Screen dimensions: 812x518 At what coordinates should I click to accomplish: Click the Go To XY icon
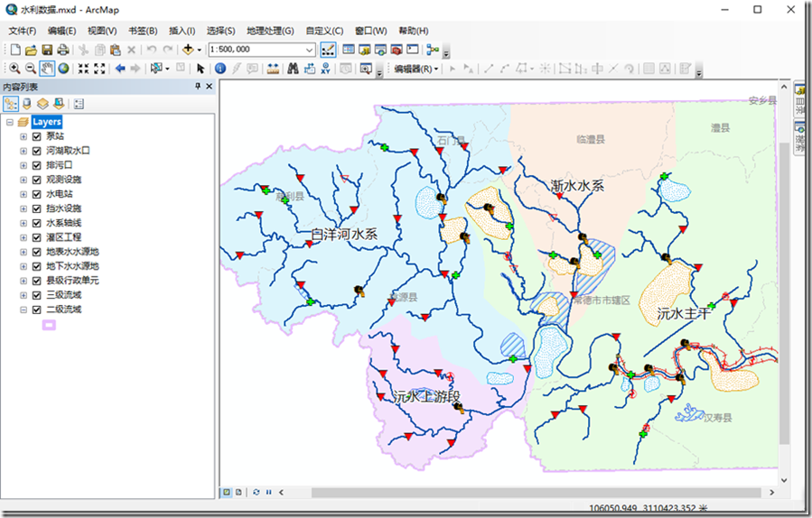(x=325, y=69)
